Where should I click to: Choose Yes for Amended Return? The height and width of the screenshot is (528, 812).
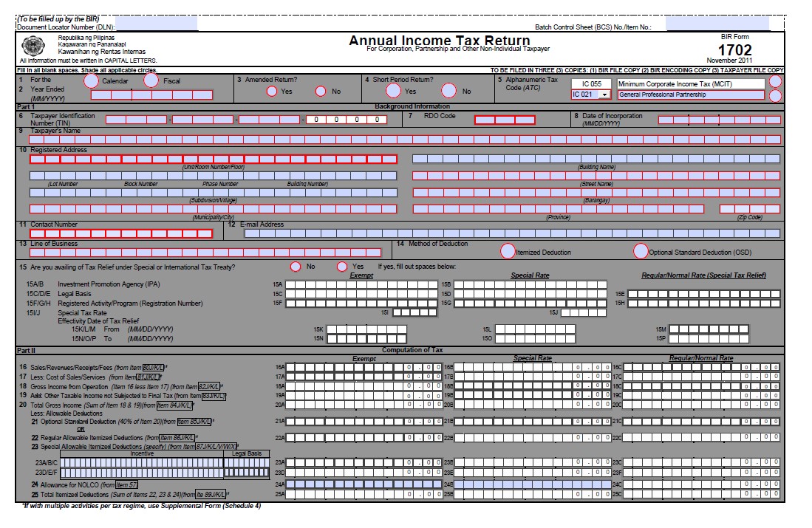(x=272, y=92)
